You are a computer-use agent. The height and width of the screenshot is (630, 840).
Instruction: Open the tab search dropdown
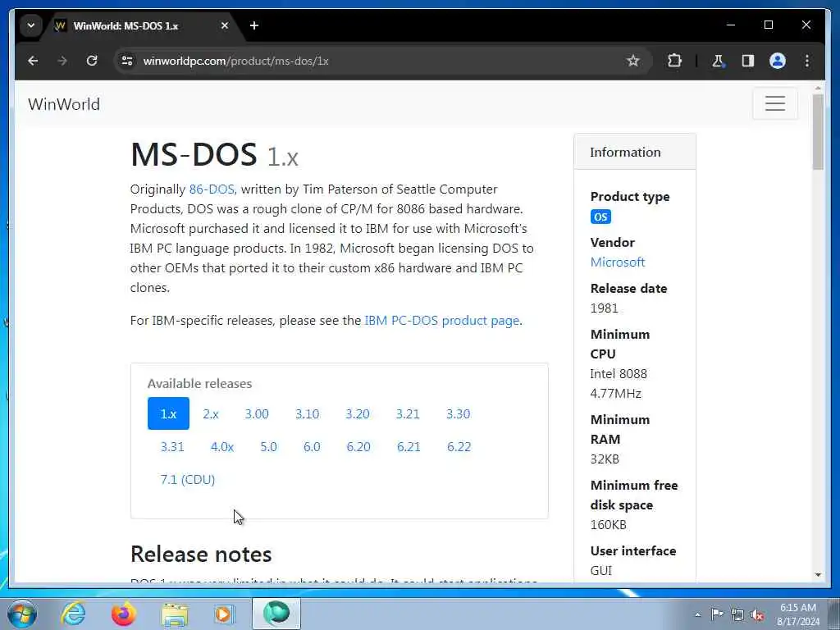pyautogui.click(x=31, y=25)
